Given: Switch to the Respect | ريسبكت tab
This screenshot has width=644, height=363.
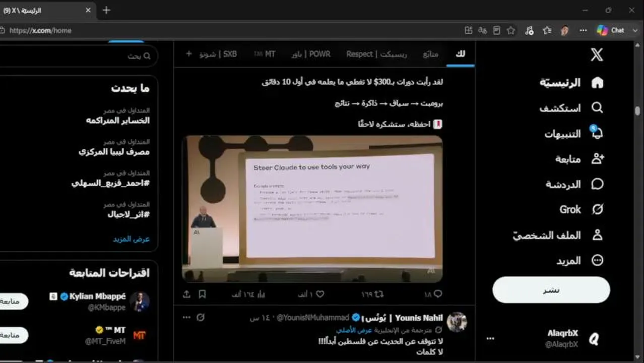Looking at the screenshot, I should coord(376,54).
